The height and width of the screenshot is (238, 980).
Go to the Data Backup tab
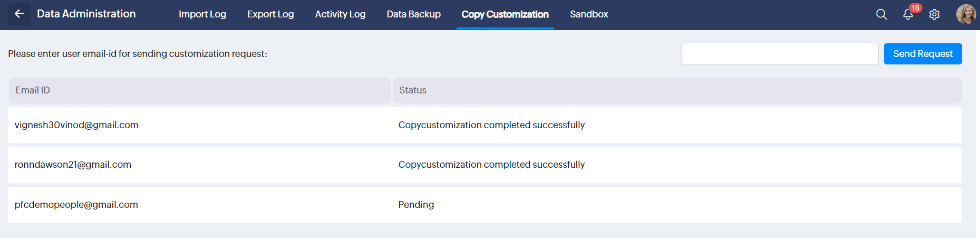point(413,14)
